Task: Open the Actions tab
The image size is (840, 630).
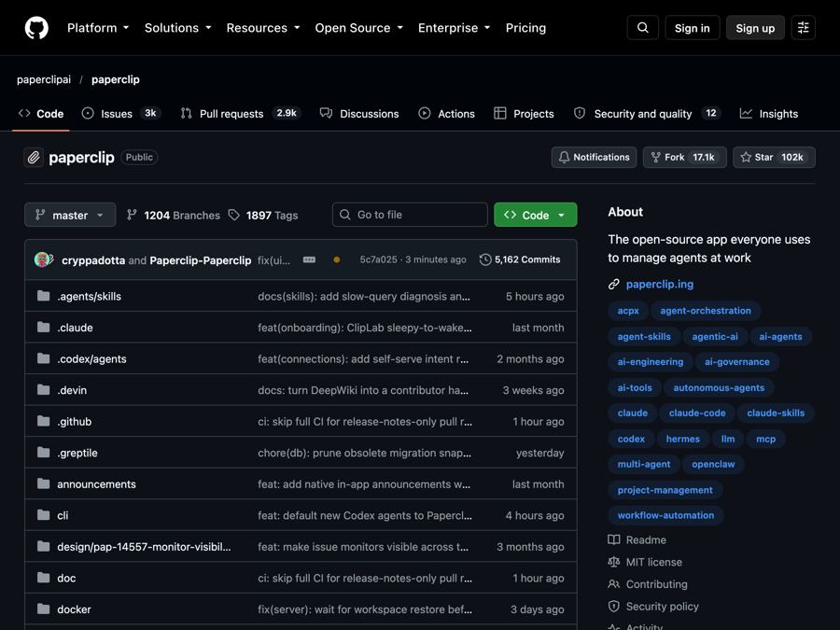Action: [447, 114]
